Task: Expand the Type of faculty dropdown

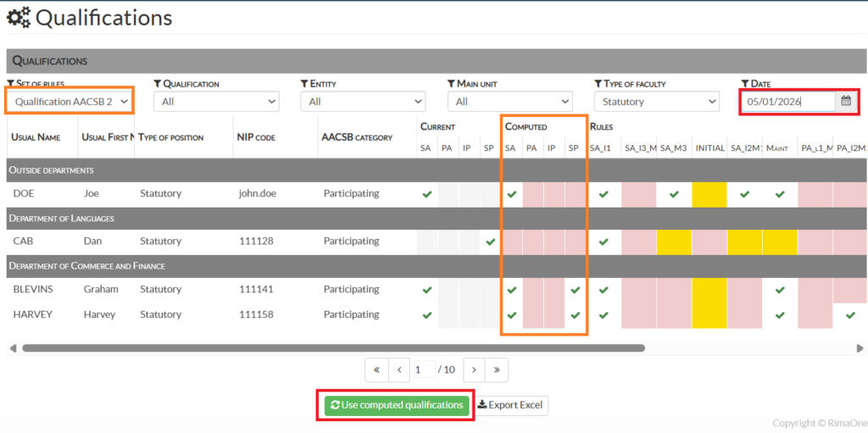Action: point(656,102)
